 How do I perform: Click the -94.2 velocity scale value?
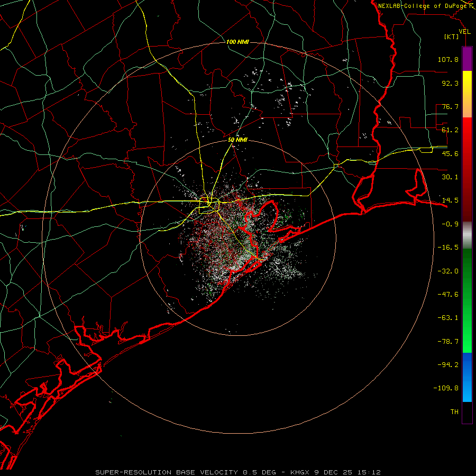(x=448, y=365)
